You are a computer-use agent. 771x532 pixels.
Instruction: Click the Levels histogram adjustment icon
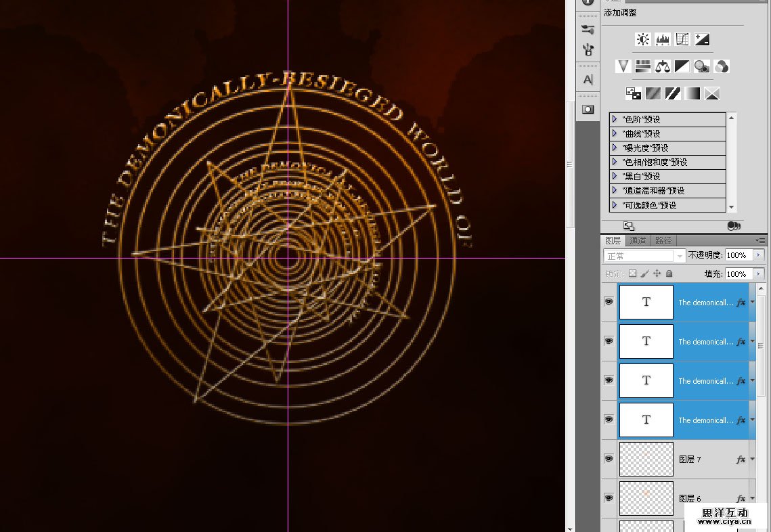pyautogui.click(x=663, y=39)
